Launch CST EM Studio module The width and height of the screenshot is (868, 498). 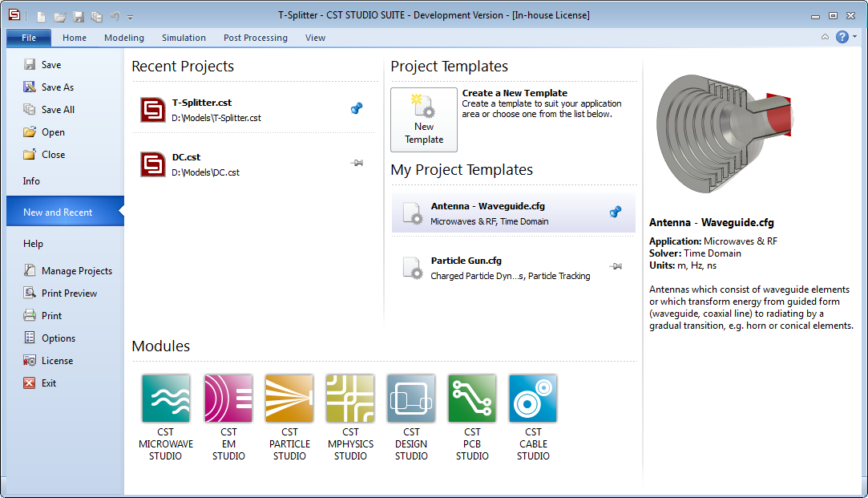pos(228,417)
